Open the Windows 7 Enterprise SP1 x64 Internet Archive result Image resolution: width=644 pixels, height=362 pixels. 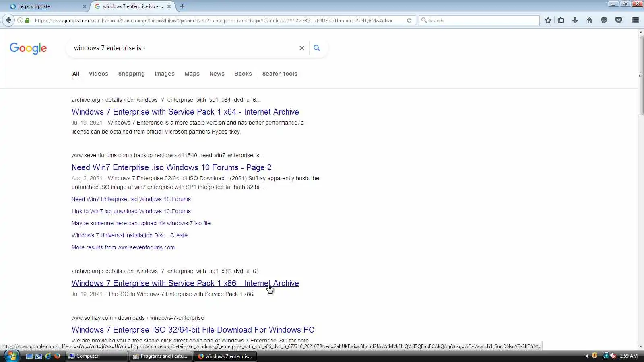(185, 112)
